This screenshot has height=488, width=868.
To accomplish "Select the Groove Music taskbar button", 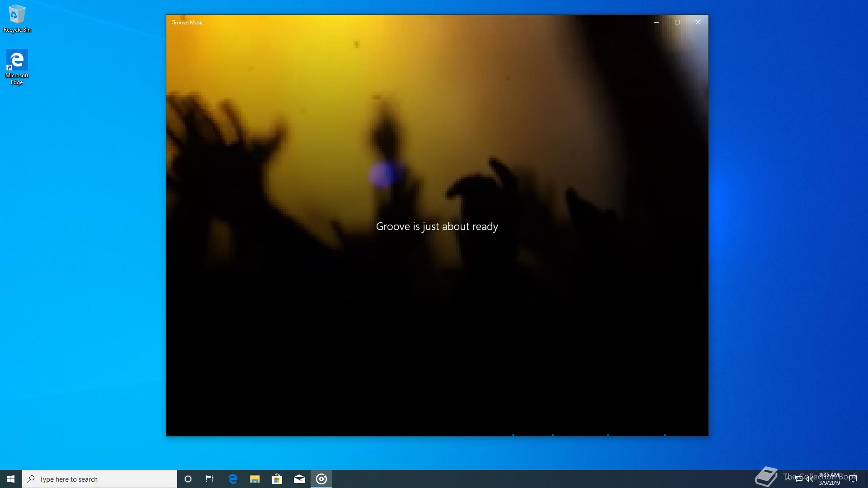I will coord(321,479).
